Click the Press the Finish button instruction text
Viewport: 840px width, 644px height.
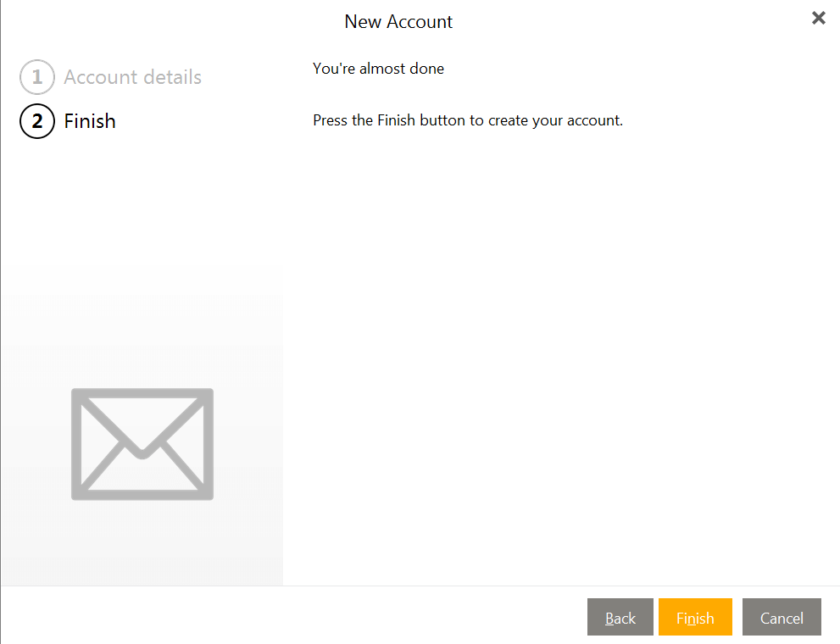tap(468, 120)
